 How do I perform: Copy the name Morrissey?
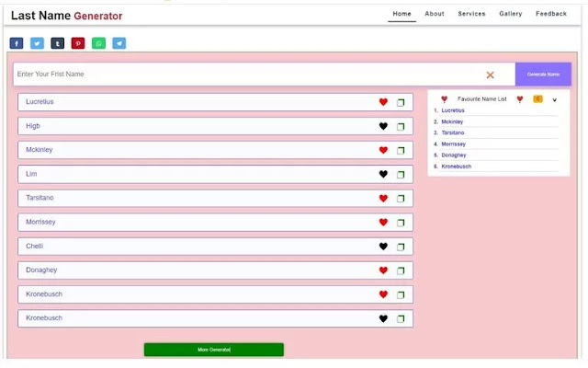click(401, 223)
